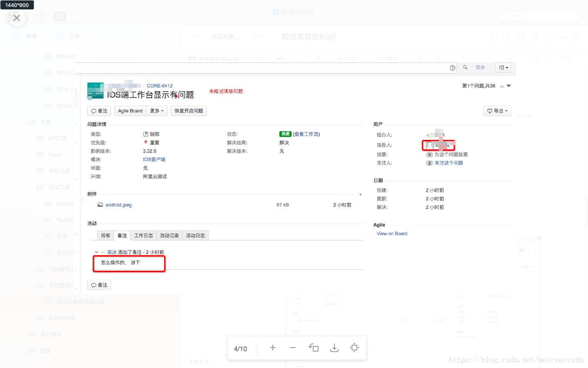Screen dimensions: 588x368
Task: Select three-column layout in the background notes window
Action: click(x=60, y=16)
